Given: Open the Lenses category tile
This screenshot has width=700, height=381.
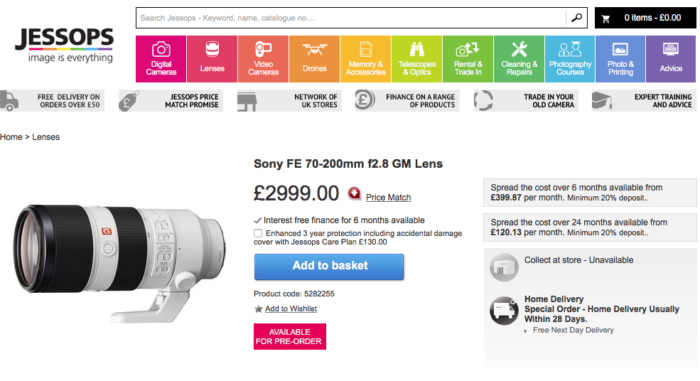Looking at the screenshot, I should pos(212,59).
